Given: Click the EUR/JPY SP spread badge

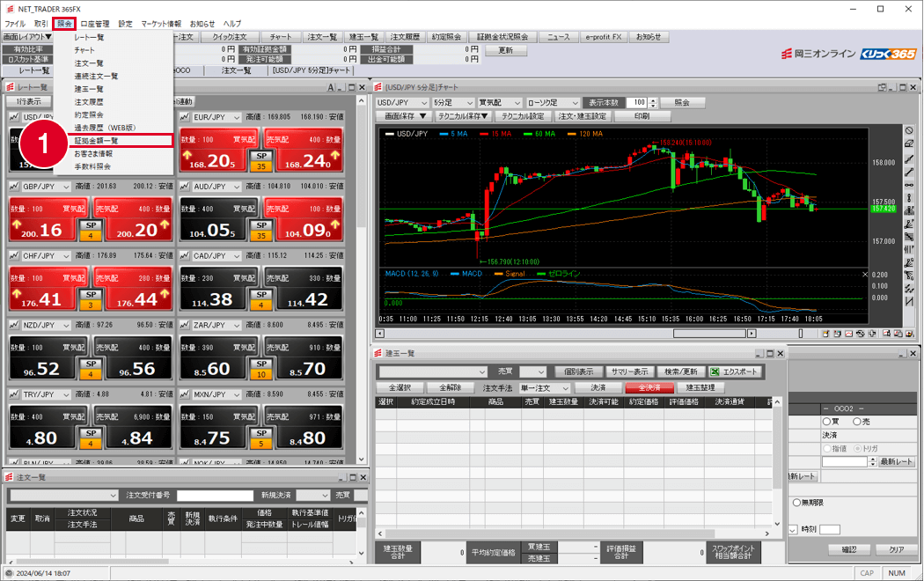Looking at the screenshot, I should pyautogui.click(x=261, y=161).
